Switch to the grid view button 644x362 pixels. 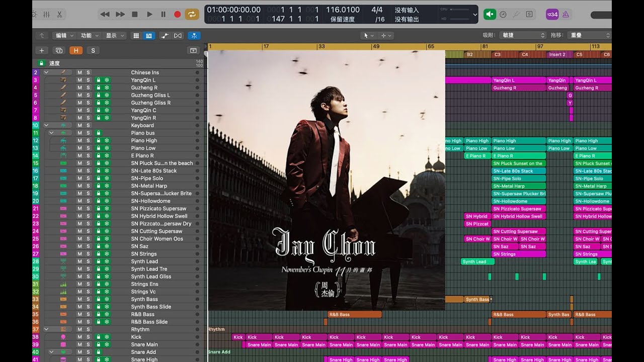coord(136,36)
